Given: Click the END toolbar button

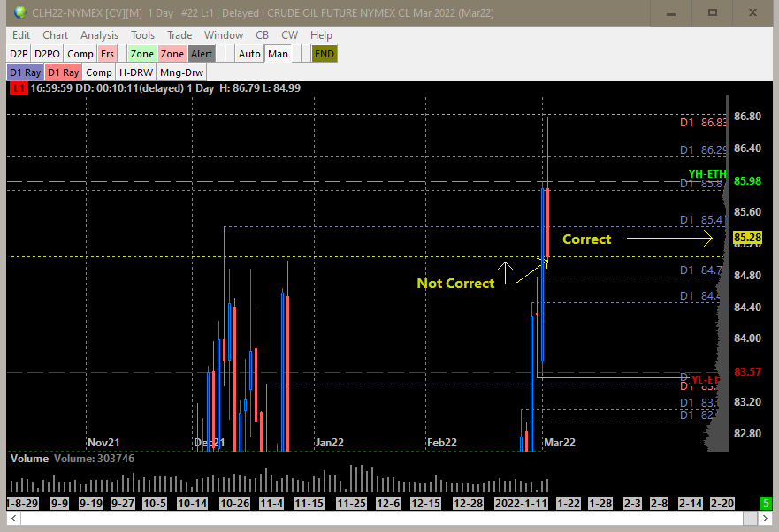Looking at the screenshot, I should 325,54.
